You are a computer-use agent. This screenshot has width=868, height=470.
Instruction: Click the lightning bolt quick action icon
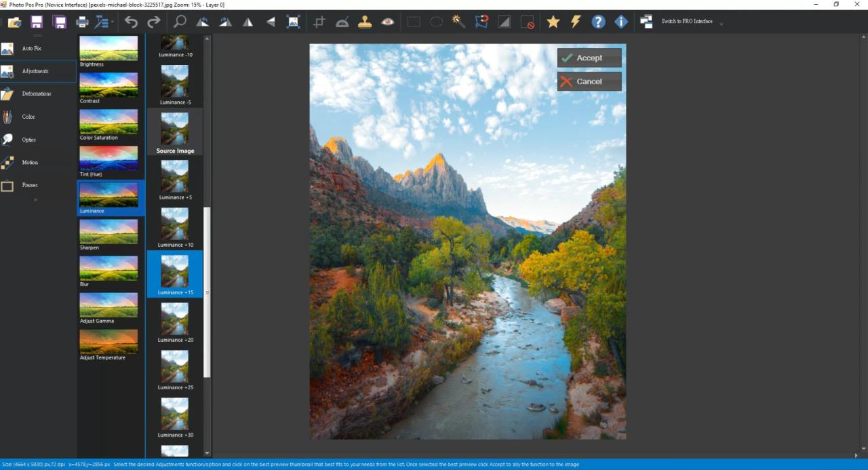[576, 22]
